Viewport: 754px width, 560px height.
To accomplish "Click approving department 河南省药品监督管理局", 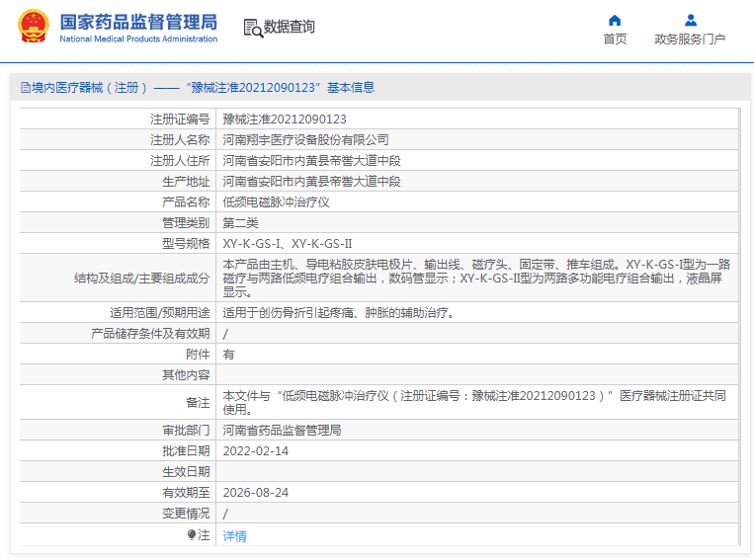I will pyautogui.click(x=282, y=430).
